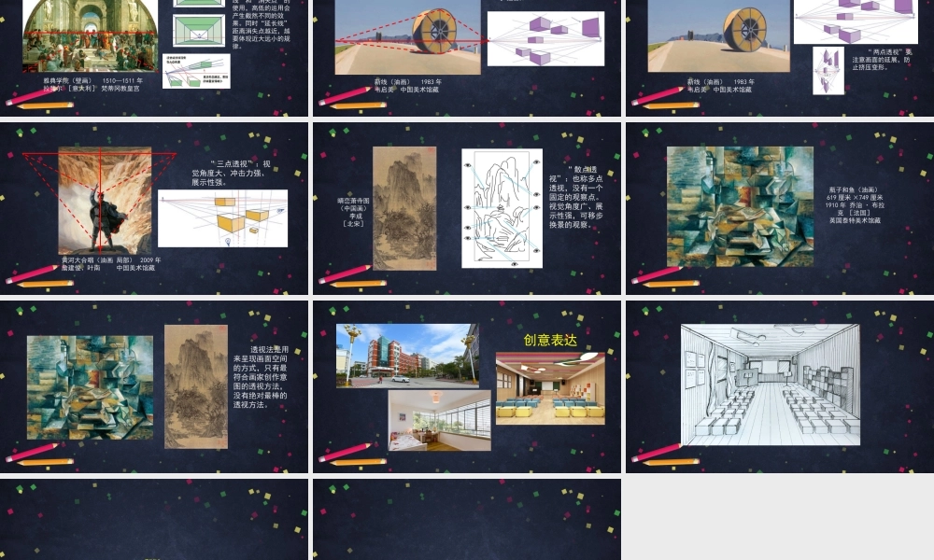Select the School of Athens 雅典学院 slide thumbnail

[154, 58]
